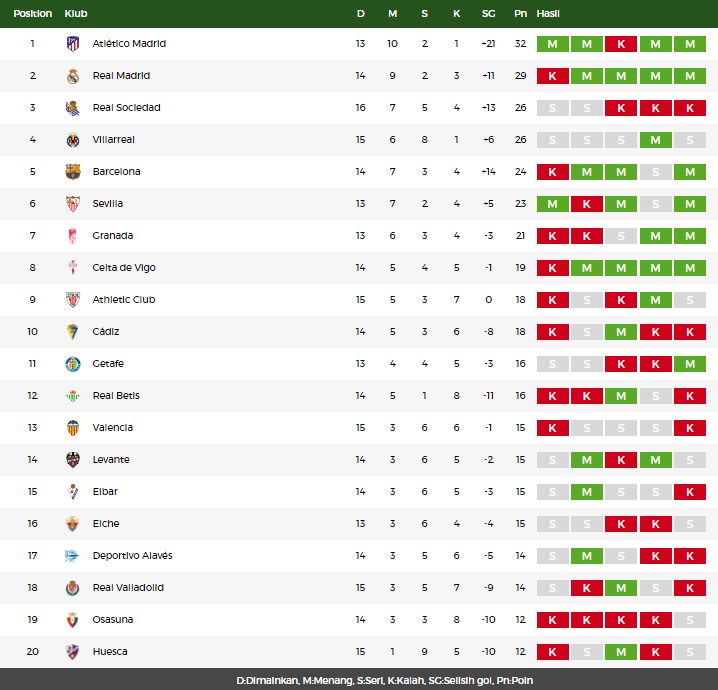The height and width of the screenshot is (690, 718).
Task: Click the Klub column header
Action: pyautogui.click(x=76, y=14)
